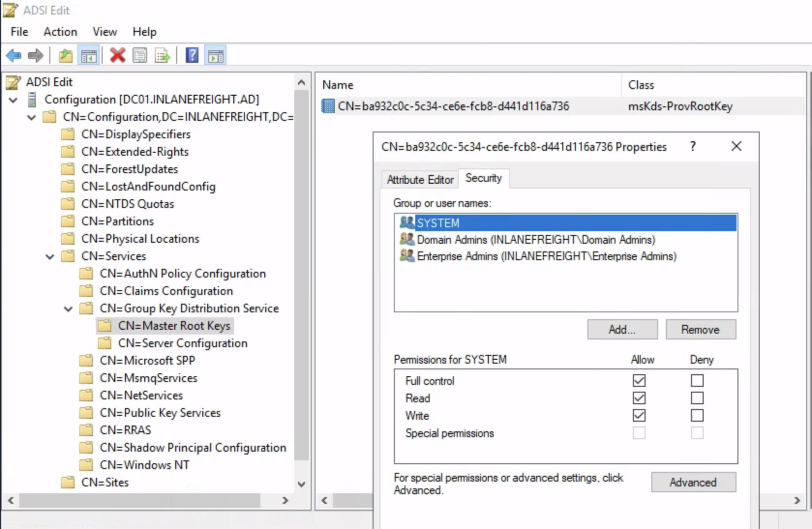Click the red Delete X icon

point(118,56)
